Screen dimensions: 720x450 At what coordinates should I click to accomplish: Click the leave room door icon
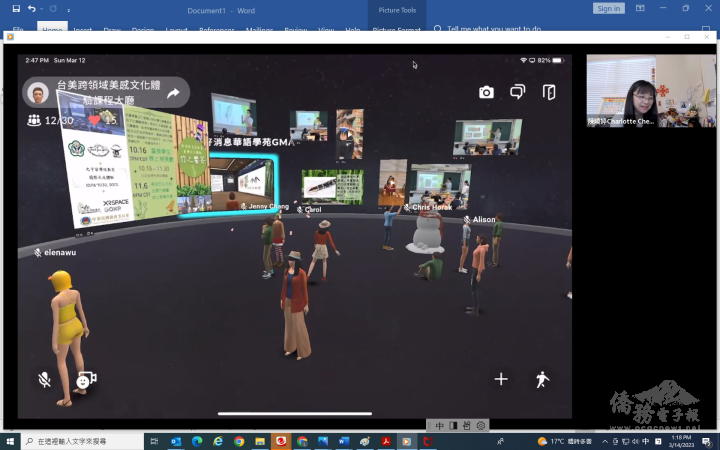(549, 92)
